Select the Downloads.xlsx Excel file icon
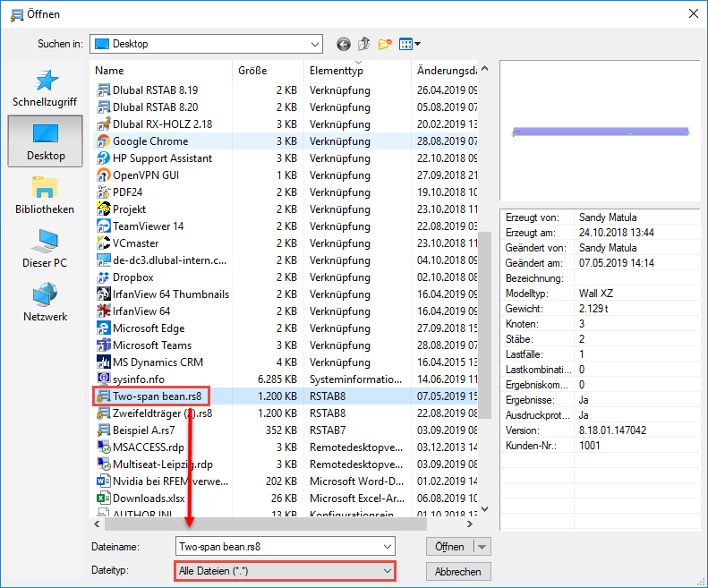Image resolution: width=708 pixels, height=588 pixels. pos(104,499)
